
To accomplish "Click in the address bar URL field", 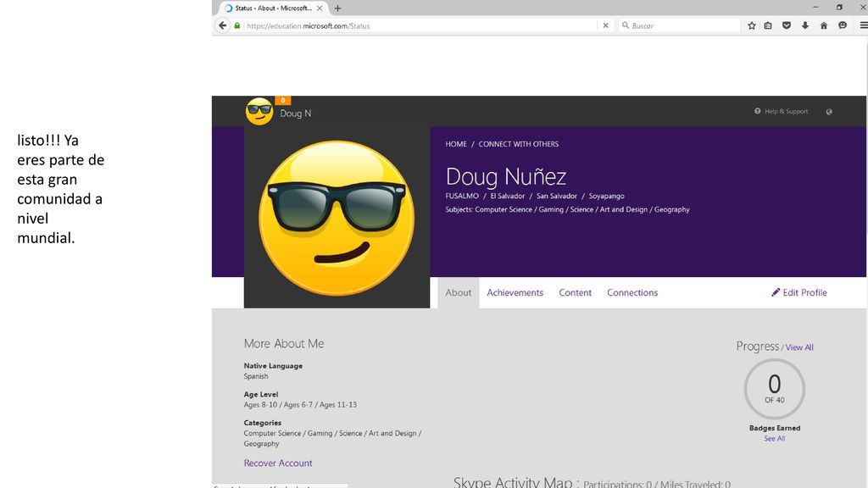I will 420,25.
